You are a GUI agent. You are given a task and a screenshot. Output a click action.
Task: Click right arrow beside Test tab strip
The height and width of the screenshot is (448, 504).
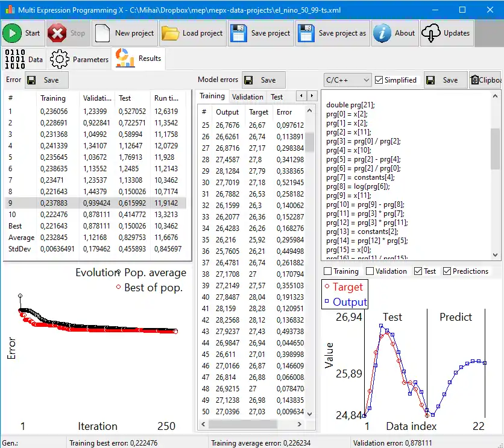click(312, 96)
